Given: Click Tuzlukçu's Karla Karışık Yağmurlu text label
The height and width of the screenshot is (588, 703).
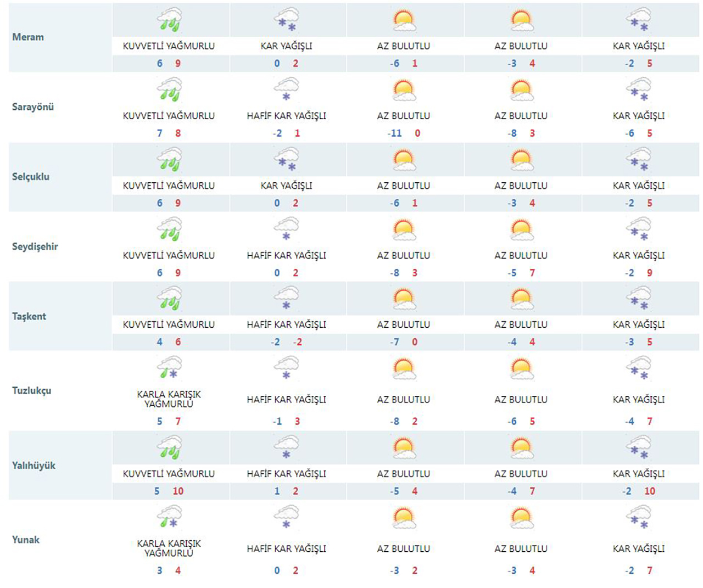Looking at the screenshot, I should (x=169, y=399).
